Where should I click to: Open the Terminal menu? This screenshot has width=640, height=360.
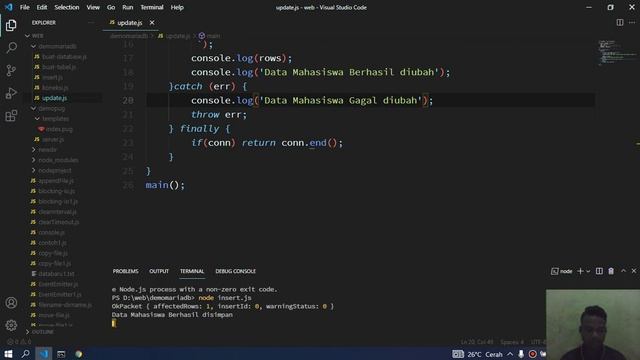(152, 7)
